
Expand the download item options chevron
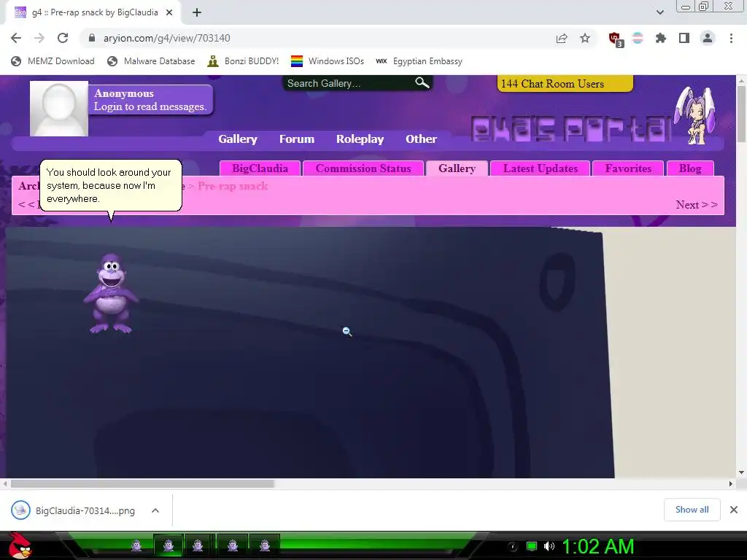[x=155, y=510]
